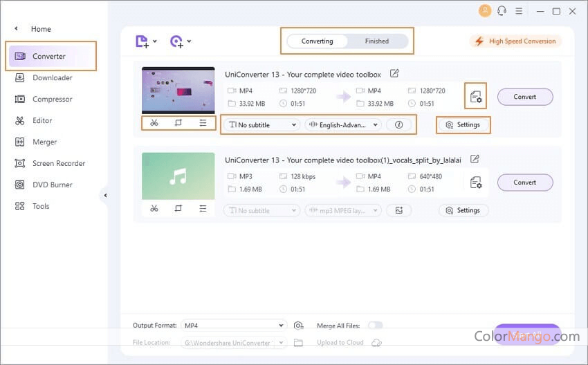
Task: Show media info for the first video
Action: [x=398, y=125]
